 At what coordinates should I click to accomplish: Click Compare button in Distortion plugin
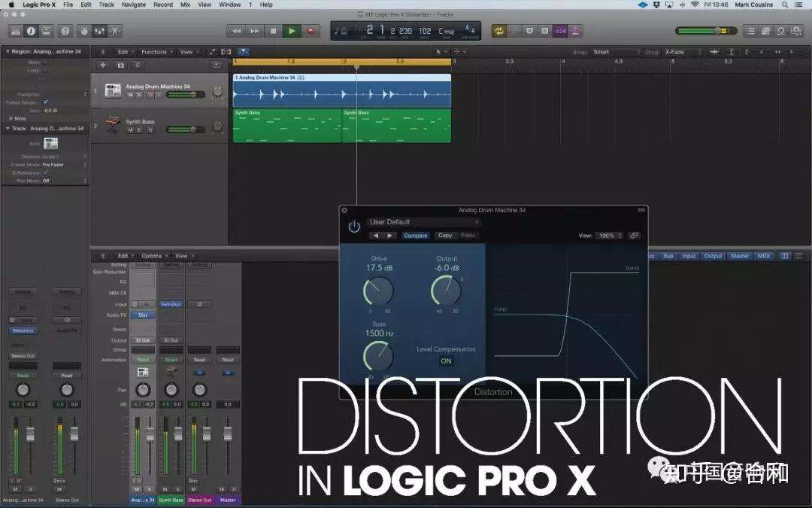coord(415,236)
